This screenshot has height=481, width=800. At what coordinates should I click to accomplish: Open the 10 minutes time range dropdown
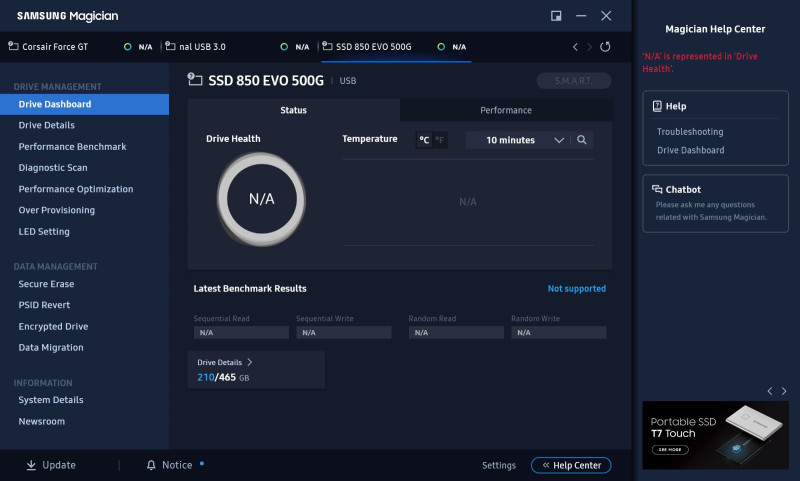pyautogui.click(x=520, y=140)
